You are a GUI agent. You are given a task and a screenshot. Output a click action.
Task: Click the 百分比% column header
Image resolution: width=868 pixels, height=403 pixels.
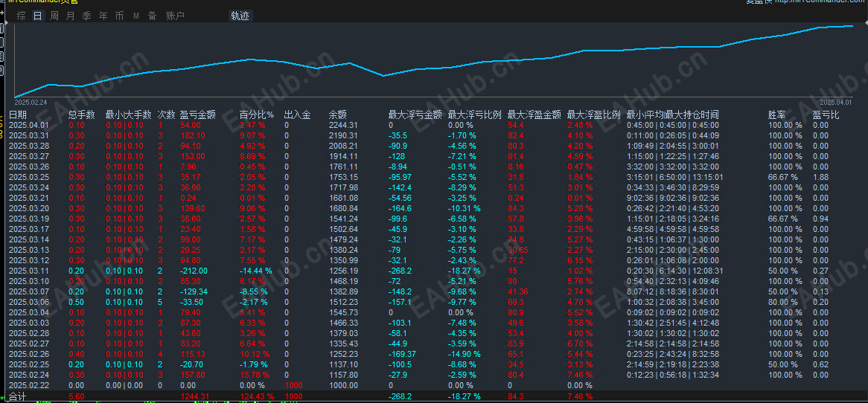257,115
